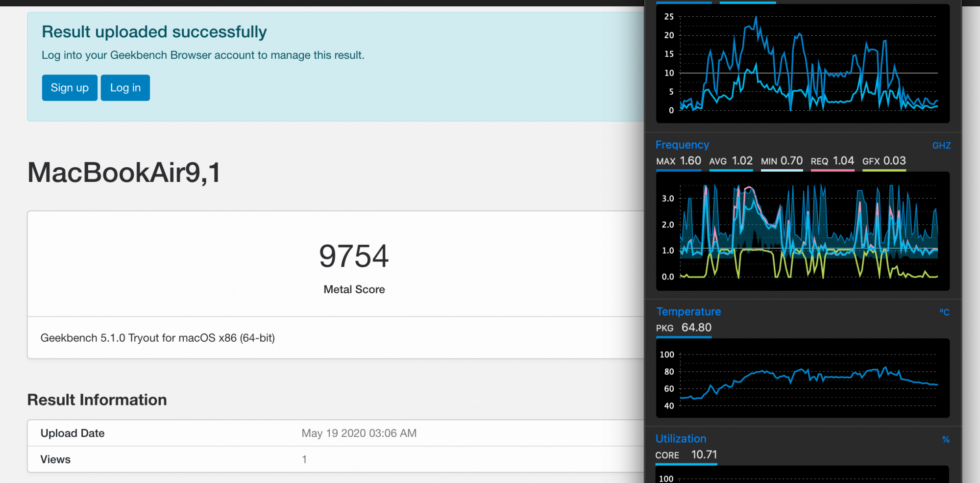Click the REQ 1.04 frequency reading
The width and height of the screenshot is (980, 483).
coord(833,161)
